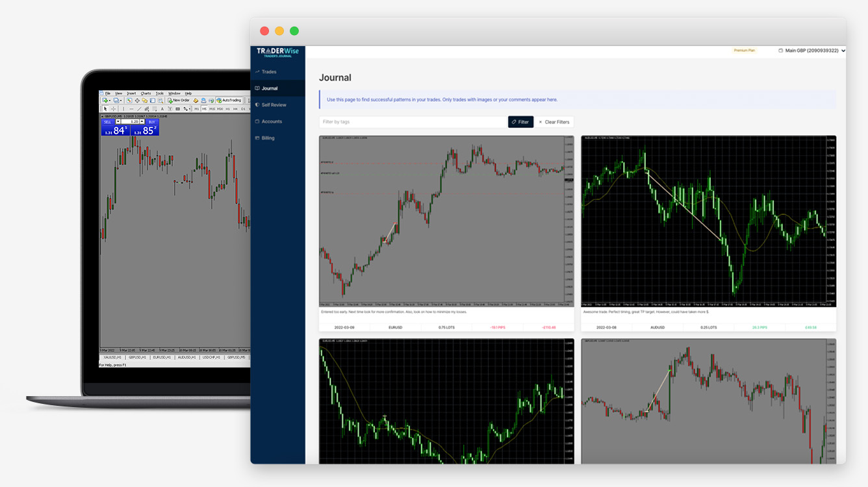868x487 pixels.
Task: Toggle the AutoTrading button
Action: tap(229, 101)
